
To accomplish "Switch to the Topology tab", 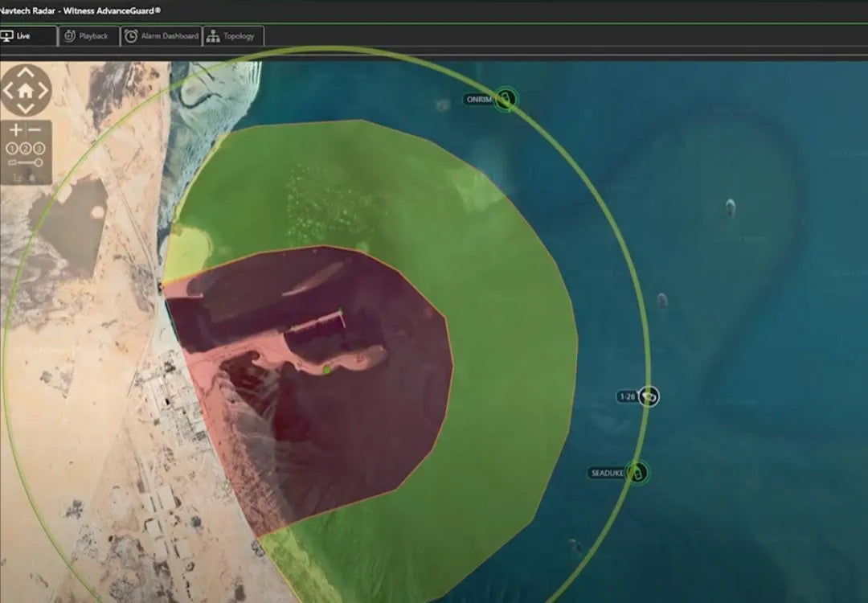I will [233, 36].
